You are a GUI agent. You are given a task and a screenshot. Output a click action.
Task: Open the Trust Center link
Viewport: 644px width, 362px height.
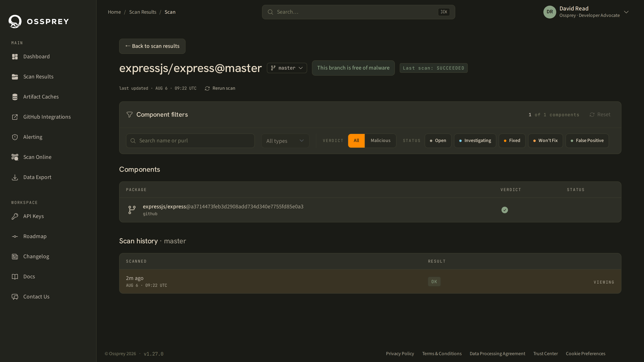(x=545, y=354)
